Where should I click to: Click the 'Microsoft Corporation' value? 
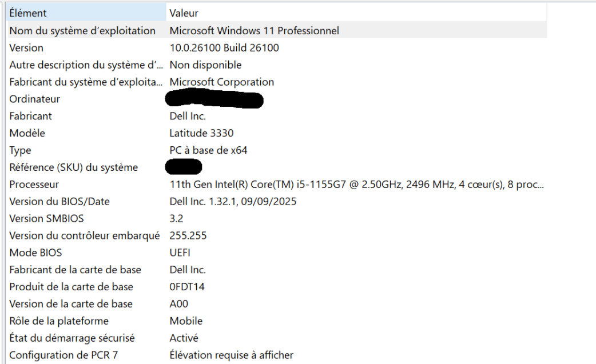[x=221, y=82]
